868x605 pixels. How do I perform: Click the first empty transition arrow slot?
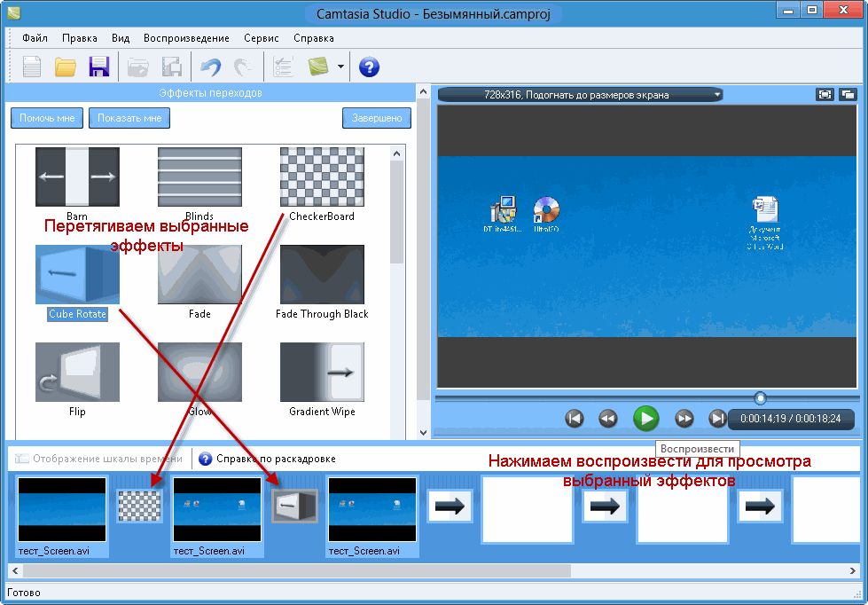[450, 506]
